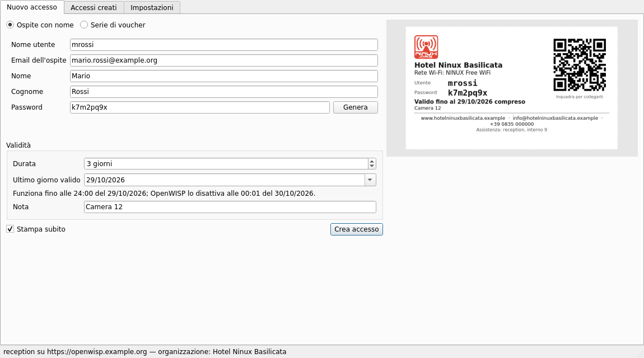Focus the Nome utente field

coord(224,45)
